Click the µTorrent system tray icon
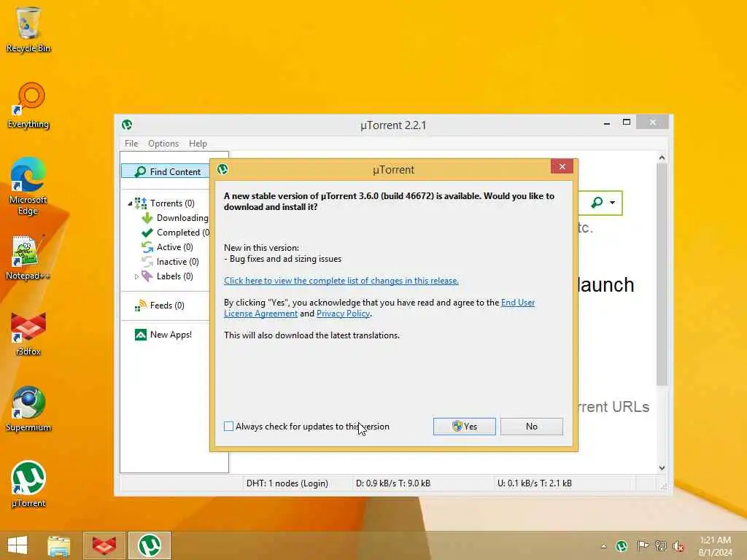This screenshot has height=560, width=747. click(622, 546)
